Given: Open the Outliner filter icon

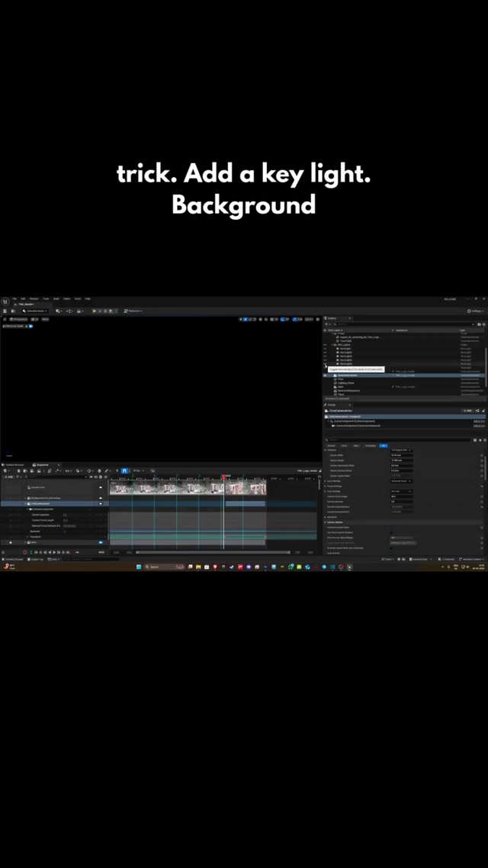Looking at the screenshot, I should (x=326, y=324).
